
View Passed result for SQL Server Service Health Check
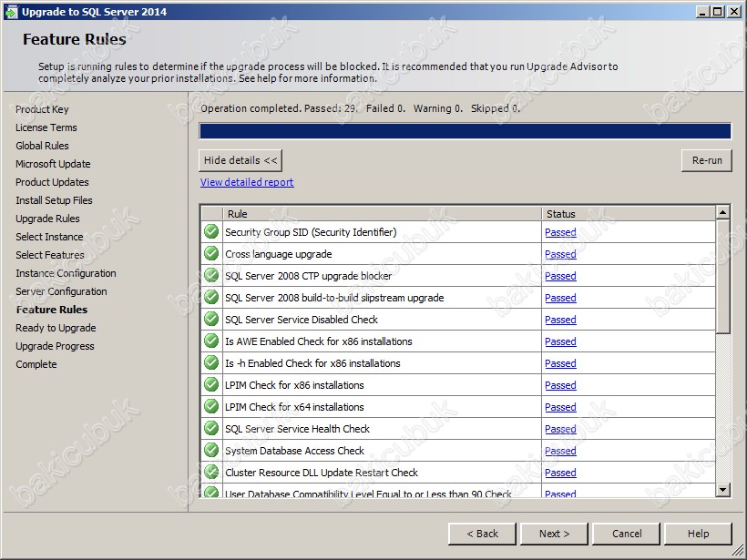pyautogui.click(x=560, y=430)
